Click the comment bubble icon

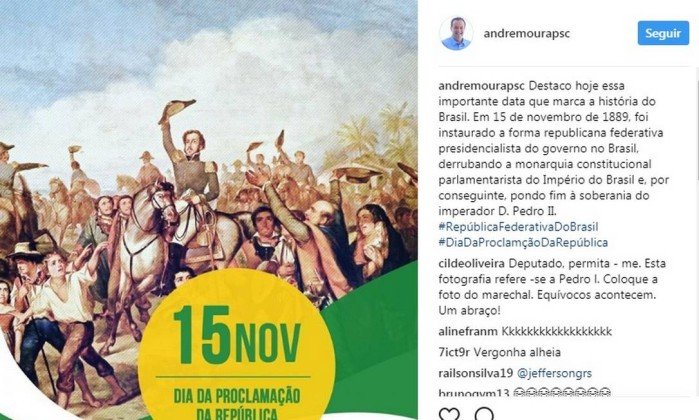[x=484, y=414]
